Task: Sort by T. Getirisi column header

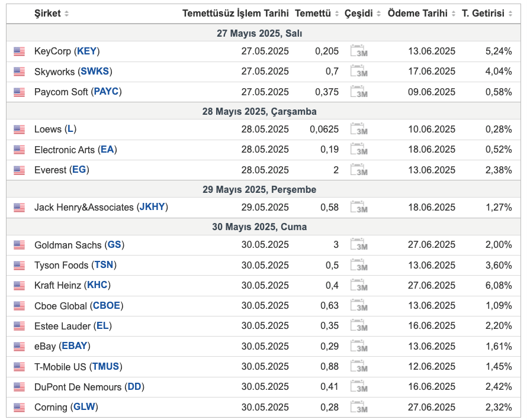Action: tap(487, 14)
